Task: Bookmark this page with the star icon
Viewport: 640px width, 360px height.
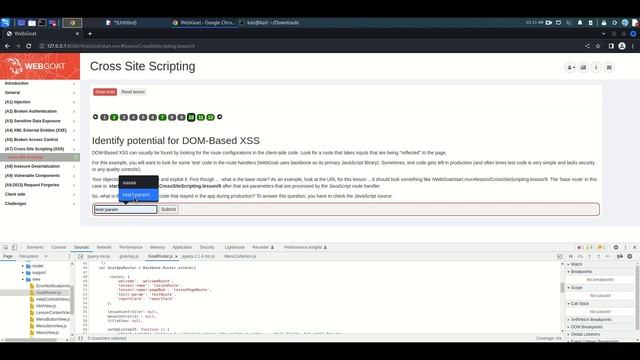Action: tap(598, 46)
